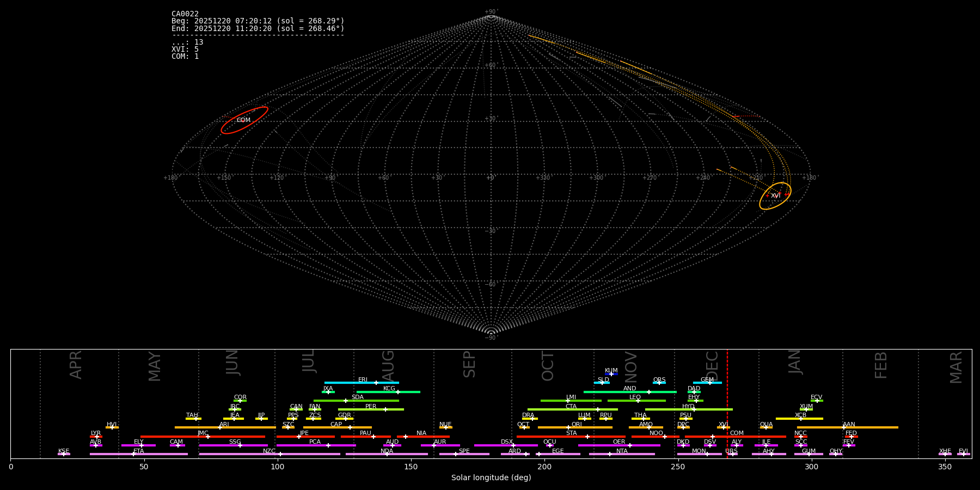Click the peak marker on GEM bar
980x490 pixels.
point(709,383)
